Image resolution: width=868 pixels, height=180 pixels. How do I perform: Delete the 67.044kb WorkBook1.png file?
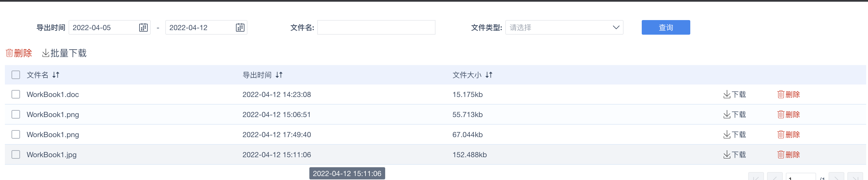tap(788, 135)
